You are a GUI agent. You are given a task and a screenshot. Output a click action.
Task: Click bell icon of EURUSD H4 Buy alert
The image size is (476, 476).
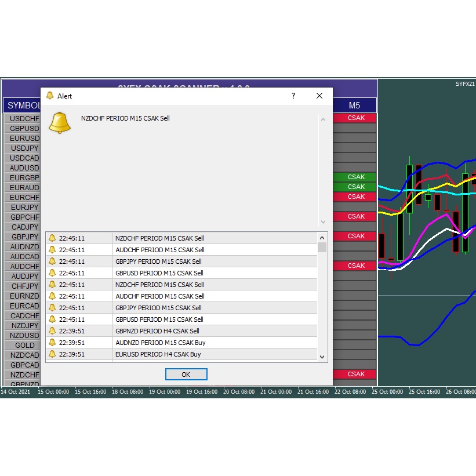(52, 354)
